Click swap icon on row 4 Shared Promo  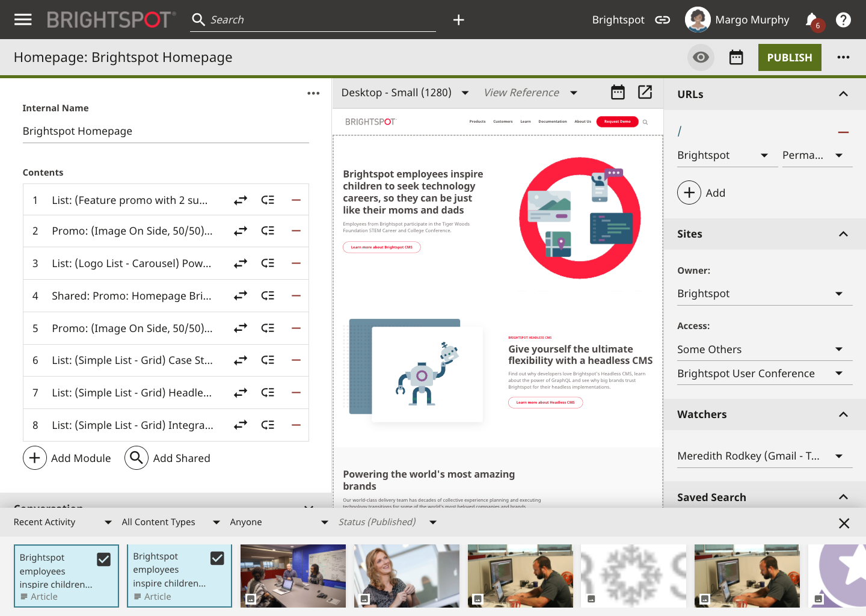point(241,296)
